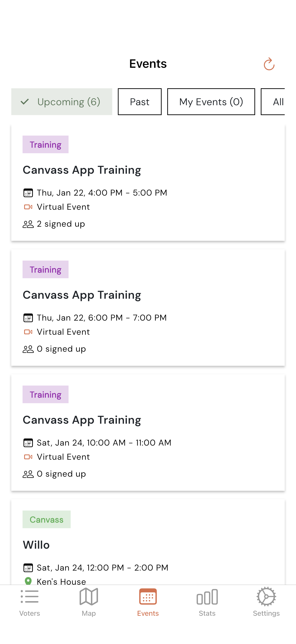Open the Sat Jan 24 training event

82,420
